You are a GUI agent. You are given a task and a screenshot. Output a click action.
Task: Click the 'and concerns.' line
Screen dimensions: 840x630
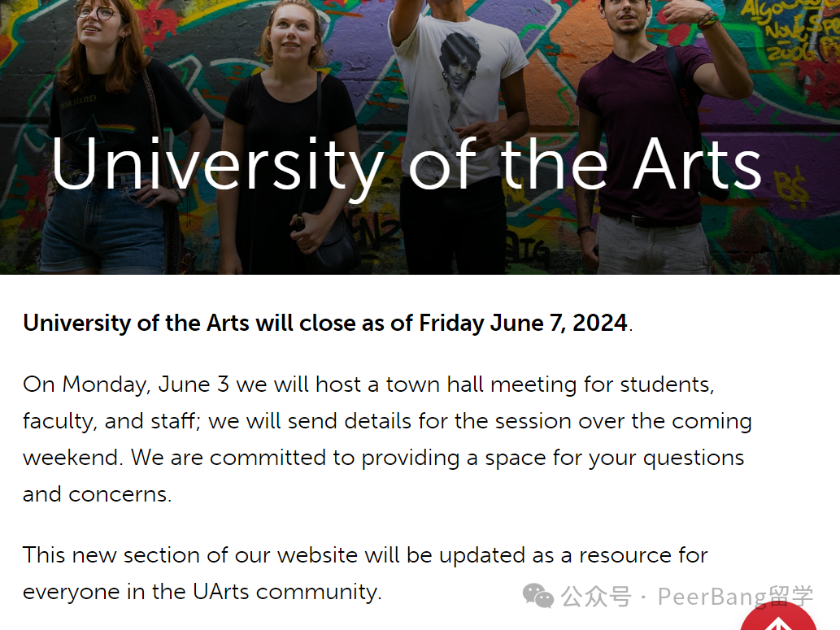[98, 494]
